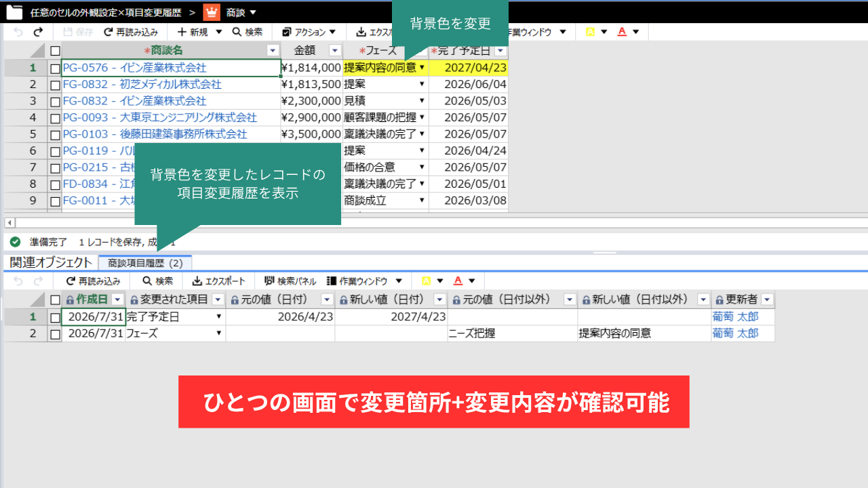Switch to the 関連オブジェクト tab
Screen dimensions: 868x488
[51, 262]
